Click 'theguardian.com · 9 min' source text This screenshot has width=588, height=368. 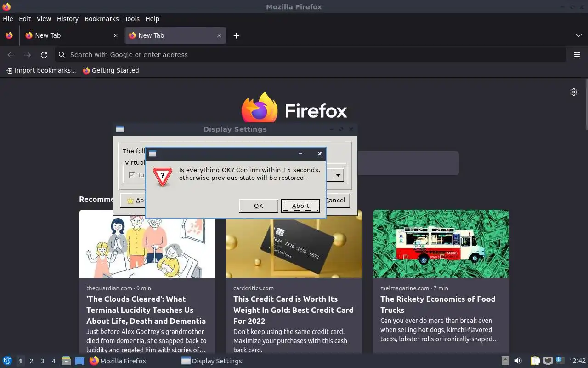pyautogui.click(x=119, y=288)
